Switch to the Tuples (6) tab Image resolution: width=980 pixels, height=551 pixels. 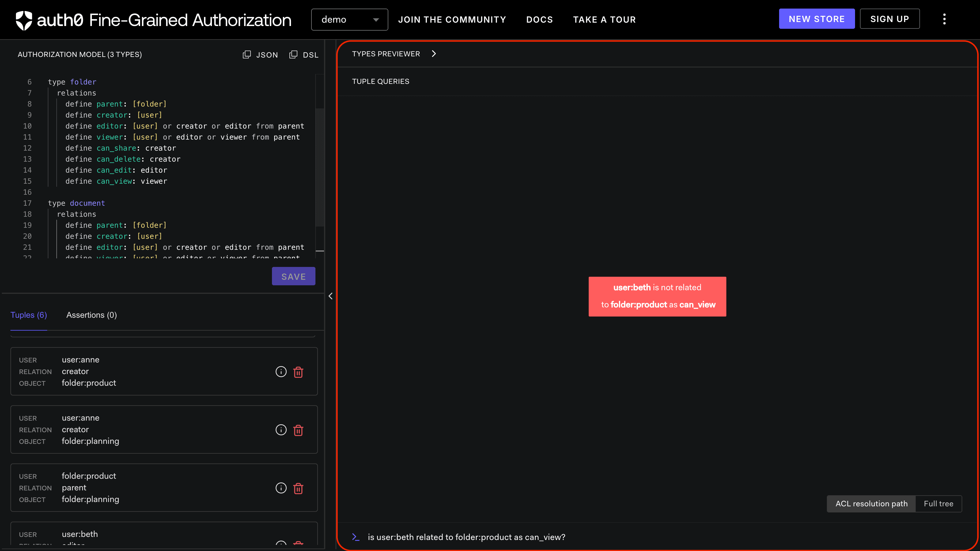click(x=28, y=315)
